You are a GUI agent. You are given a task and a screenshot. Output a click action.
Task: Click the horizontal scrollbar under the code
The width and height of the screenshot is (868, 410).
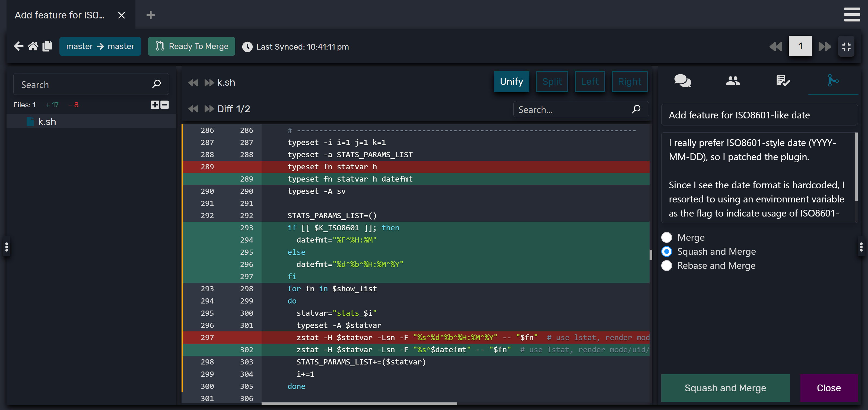[x=359, y=403]
